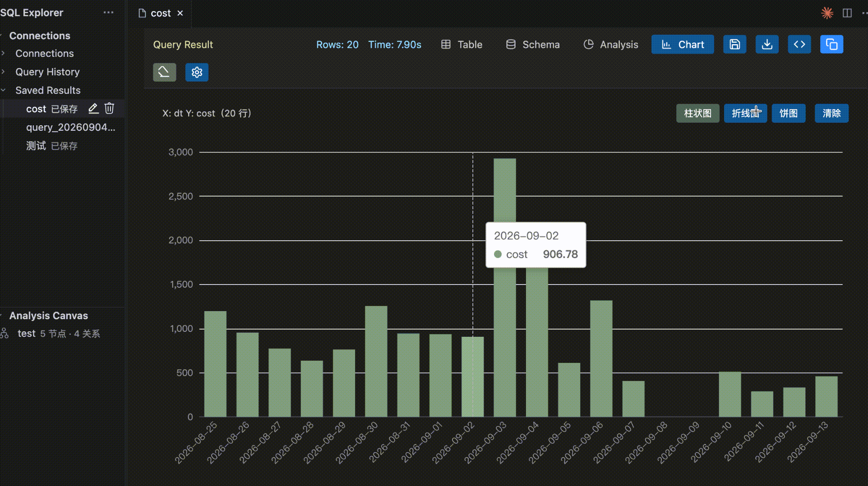Click the 清除 clear button
This screenshot has height=486, width=868.
(x=831, y=113)
